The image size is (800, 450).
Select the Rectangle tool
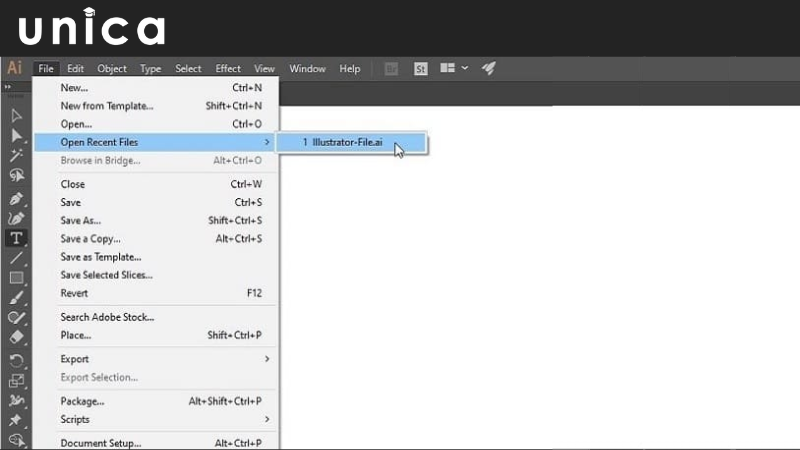tap(16, 278)
